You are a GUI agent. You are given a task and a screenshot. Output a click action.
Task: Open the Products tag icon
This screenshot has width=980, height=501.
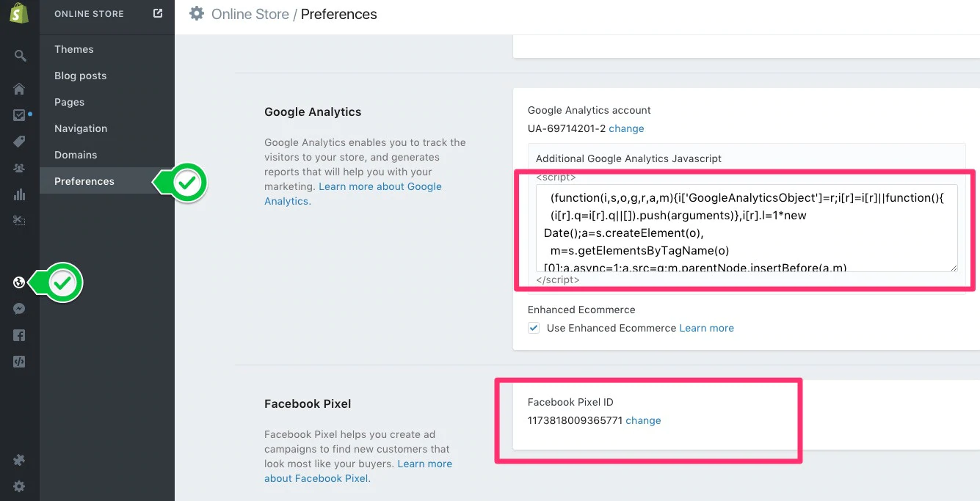tap(19, 142)
